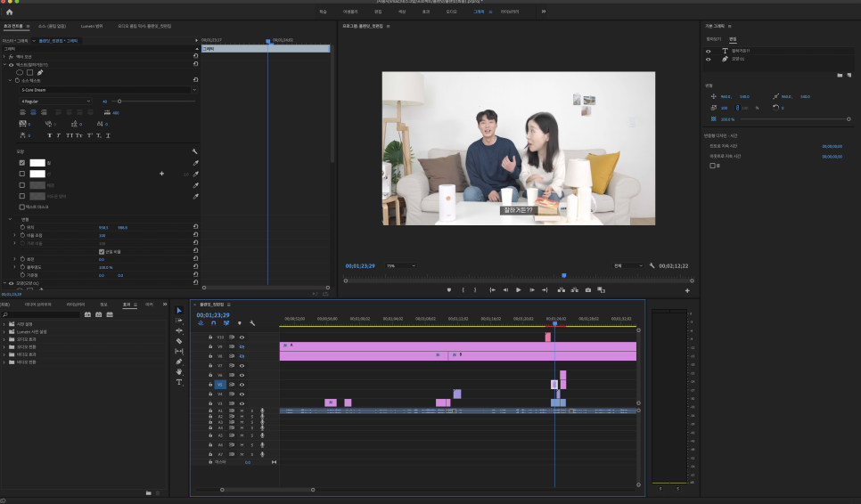Select the Type tool

tap(179, 382)
